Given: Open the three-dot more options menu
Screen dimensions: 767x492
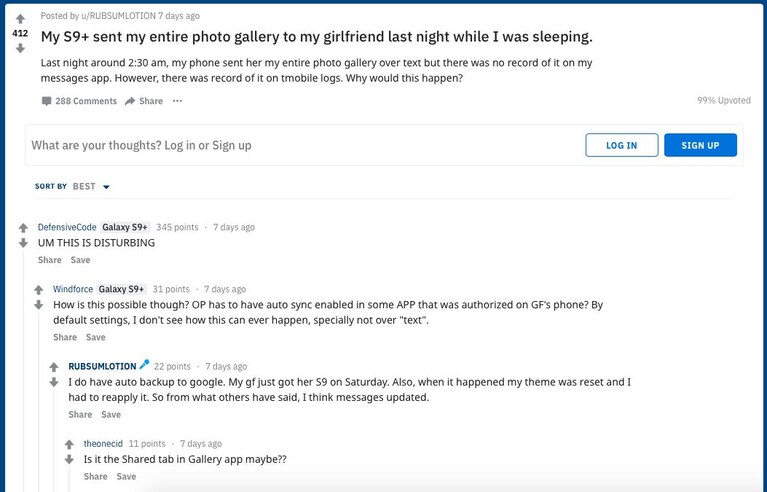Looking at the screenshot, I should click(177, 101).
